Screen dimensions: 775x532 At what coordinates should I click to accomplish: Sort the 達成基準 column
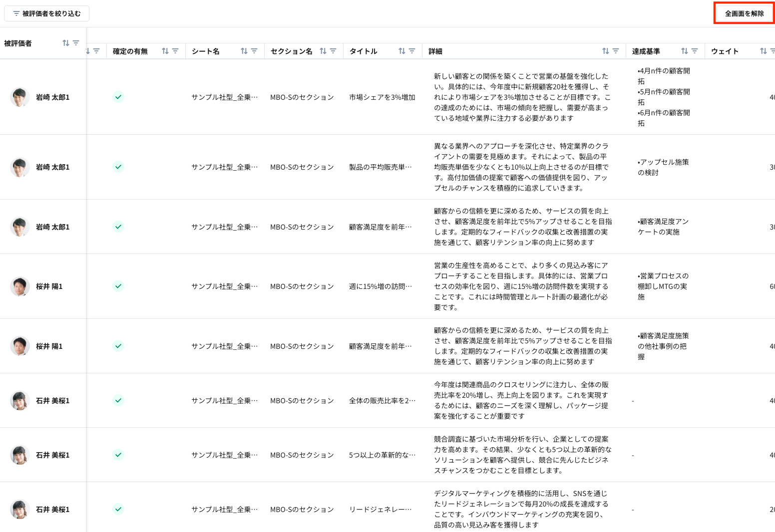tap(685, 51)
